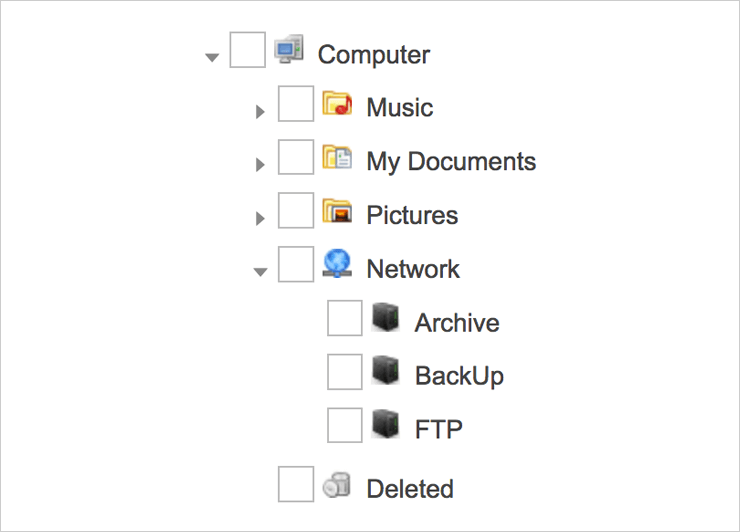Click the Computer monitor icon

289,49
